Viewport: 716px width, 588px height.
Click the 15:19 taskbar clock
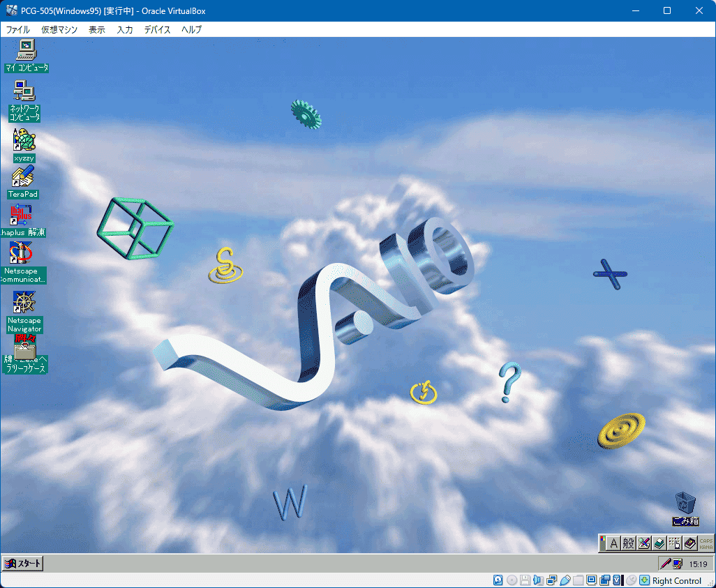point(698,564)
